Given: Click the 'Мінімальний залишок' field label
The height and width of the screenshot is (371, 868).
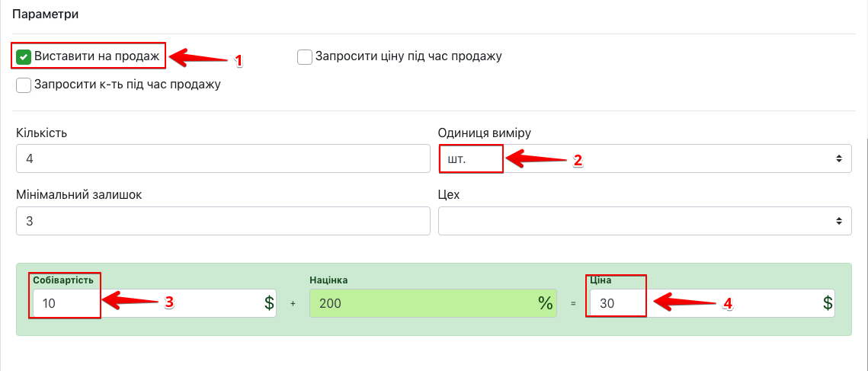Looking at the screenshot, I should pos(78,194).
